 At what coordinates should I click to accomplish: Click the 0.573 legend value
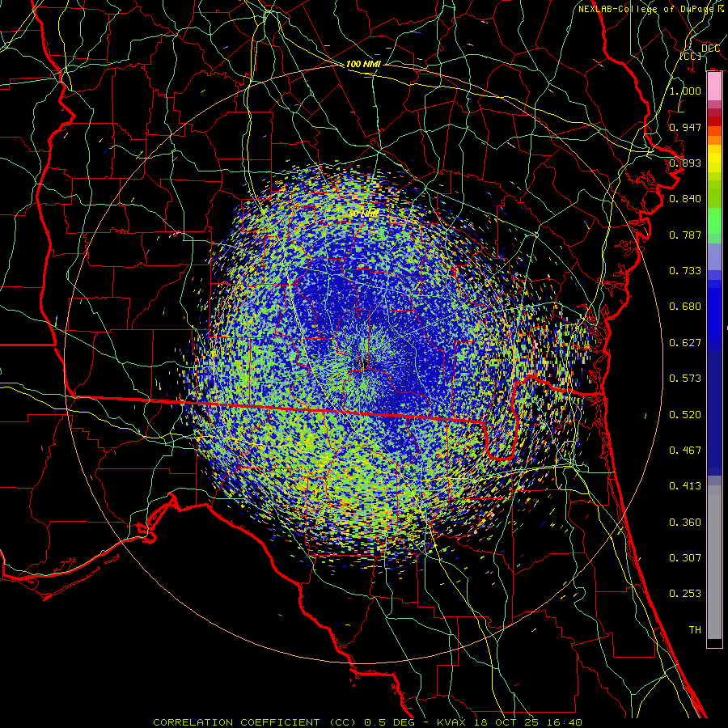coord(685,379)
